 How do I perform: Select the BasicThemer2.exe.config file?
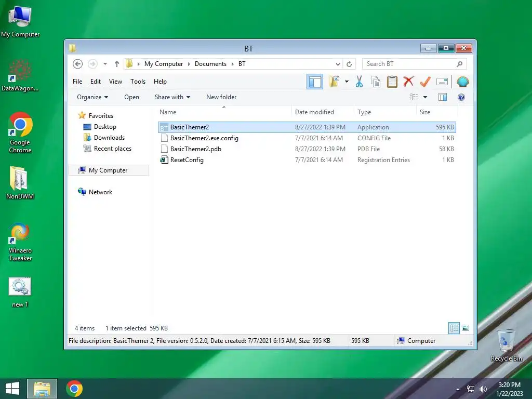click(x=307, y=138)
